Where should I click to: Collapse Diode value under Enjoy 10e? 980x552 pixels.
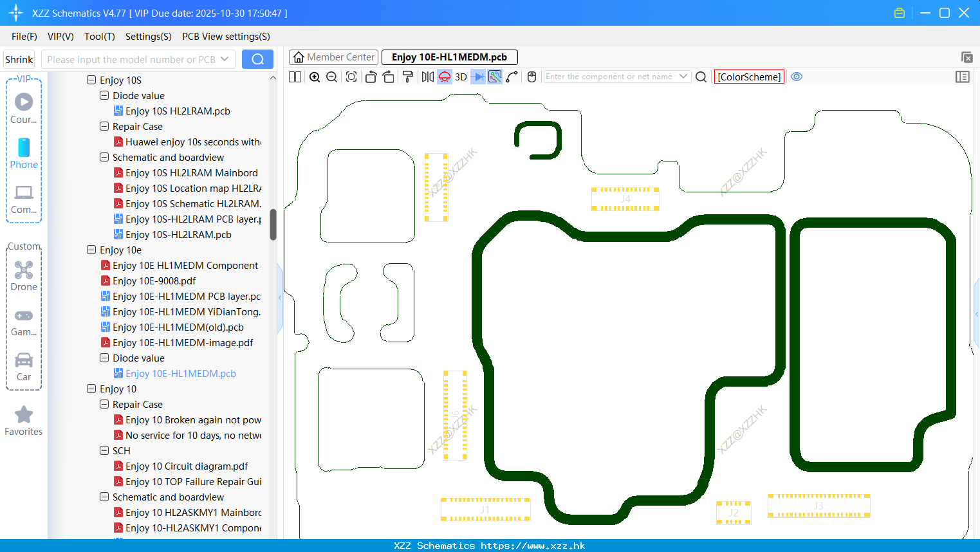point(104,358)
